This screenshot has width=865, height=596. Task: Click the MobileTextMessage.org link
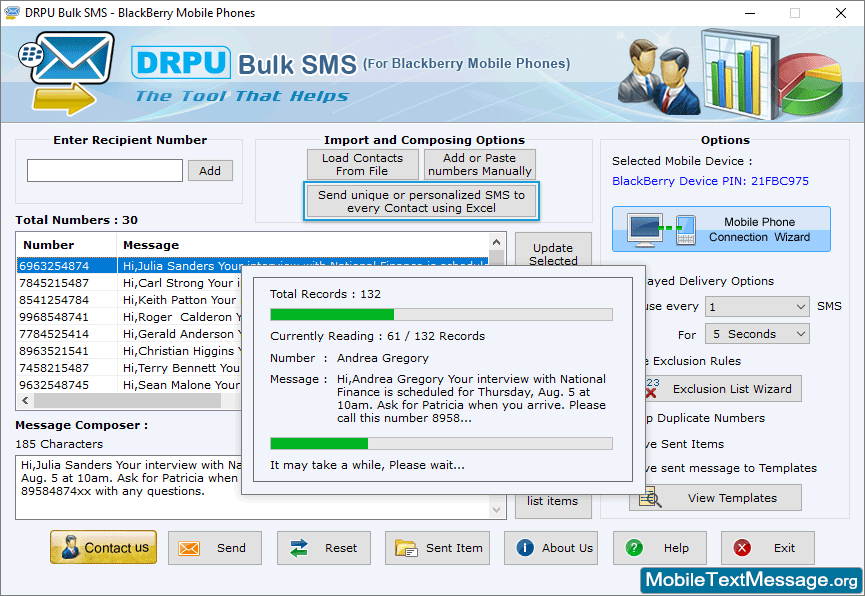point(751,580)
